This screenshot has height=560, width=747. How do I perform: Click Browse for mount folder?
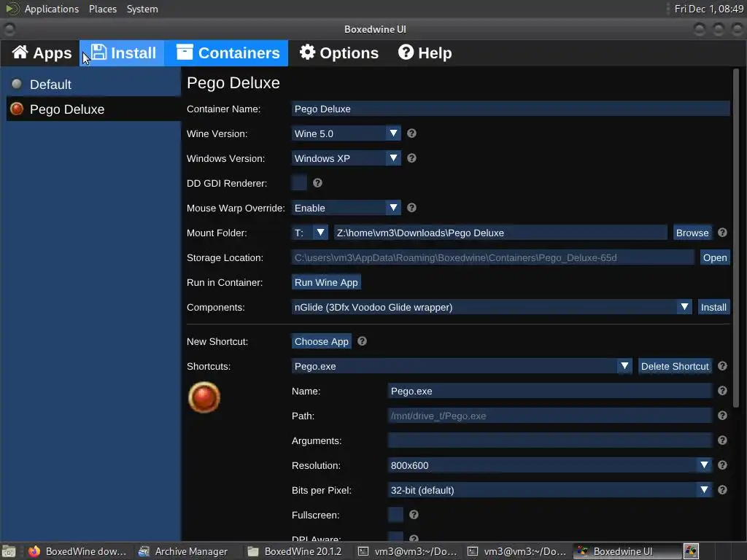coord(692,233)
